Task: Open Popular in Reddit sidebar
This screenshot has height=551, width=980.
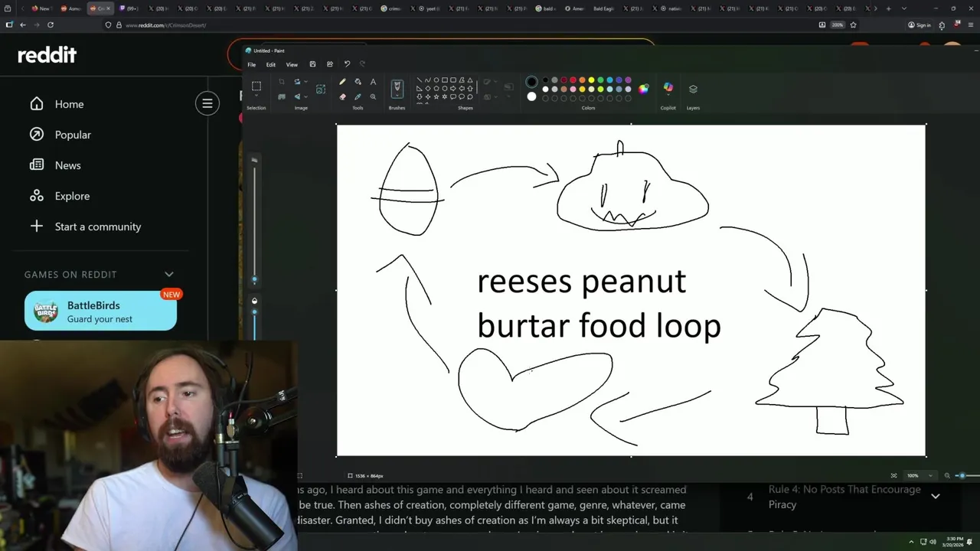Action: [73, 135]
